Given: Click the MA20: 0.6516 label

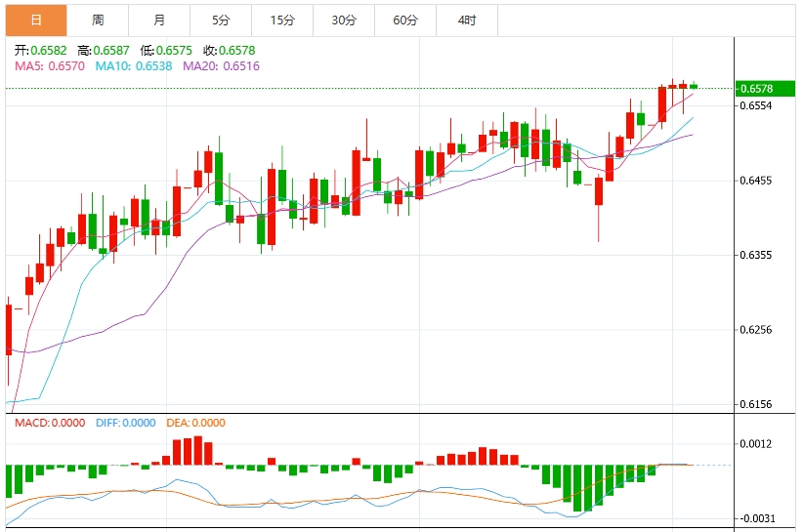Looking at the screenshot, I should pos(222,66).
